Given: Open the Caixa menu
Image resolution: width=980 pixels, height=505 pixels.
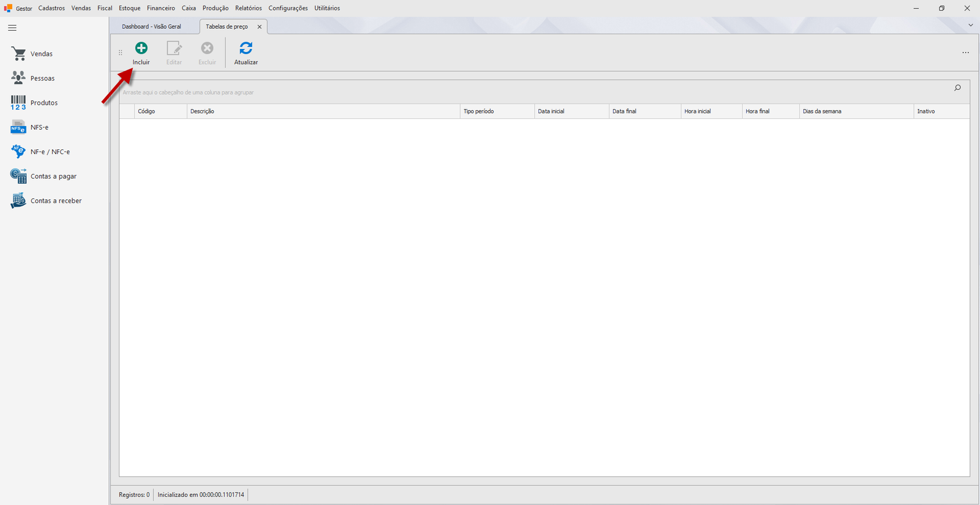Looking at the screenshot, I should point(189,8).
